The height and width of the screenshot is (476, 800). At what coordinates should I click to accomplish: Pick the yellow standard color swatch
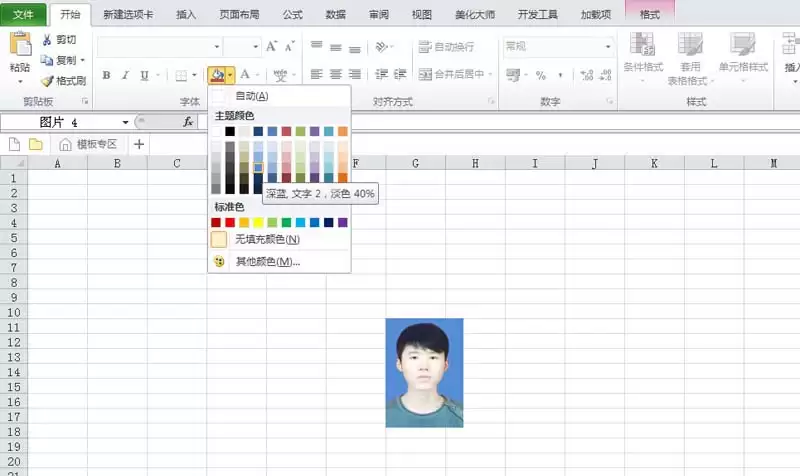(x=258, y=222)
